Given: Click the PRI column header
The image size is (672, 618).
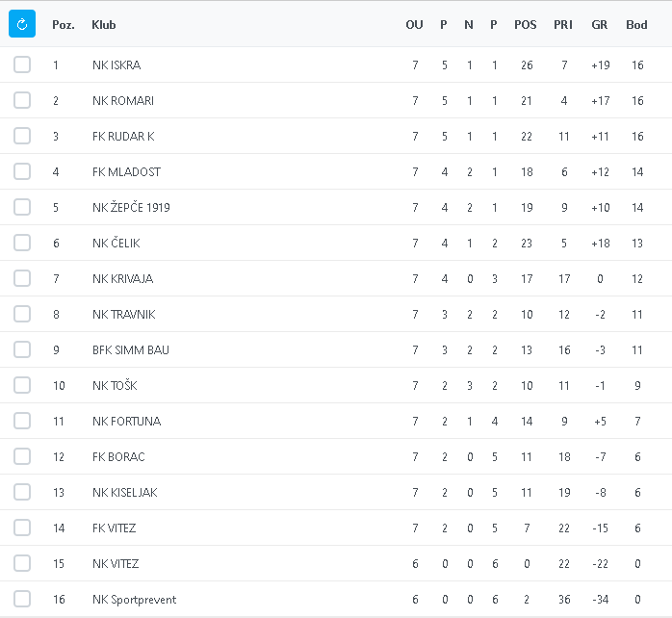Looking at the screenshot, I should [563, 25].
